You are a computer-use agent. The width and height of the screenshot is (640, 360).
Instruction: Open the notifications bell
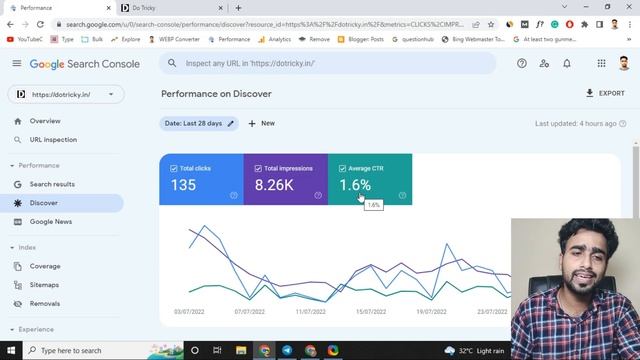(x=567, y=63)
